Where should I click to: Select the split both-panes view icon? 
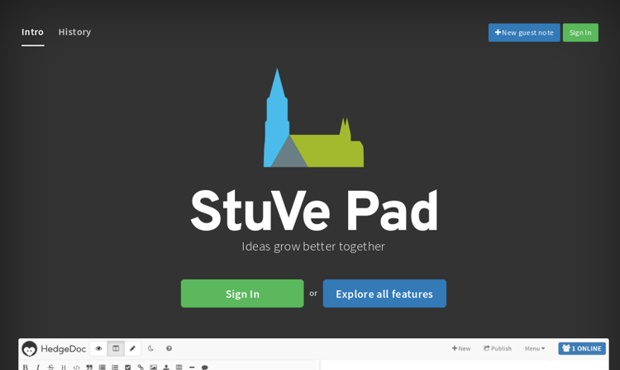click(x=115, y=349)
